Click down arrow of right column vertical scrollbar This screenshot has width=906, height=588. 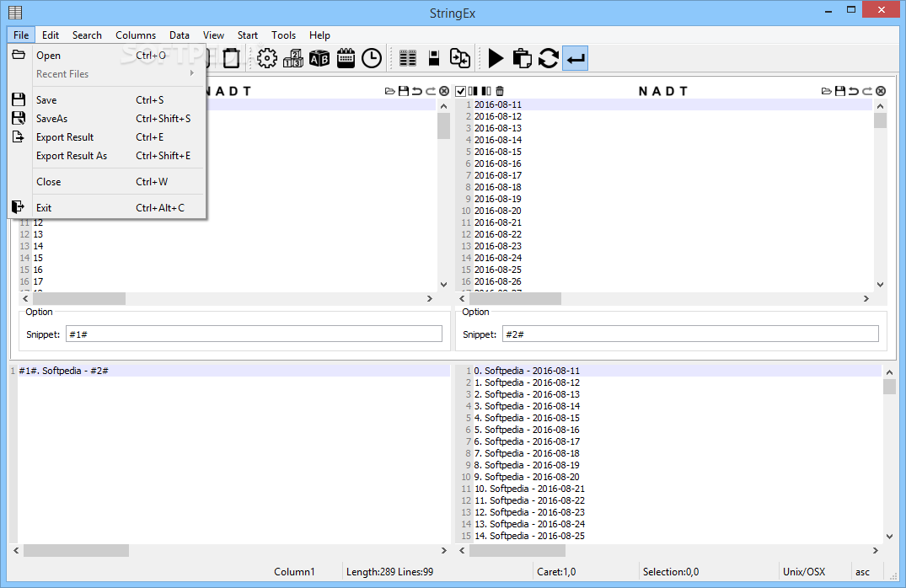(x=880, y=284)
